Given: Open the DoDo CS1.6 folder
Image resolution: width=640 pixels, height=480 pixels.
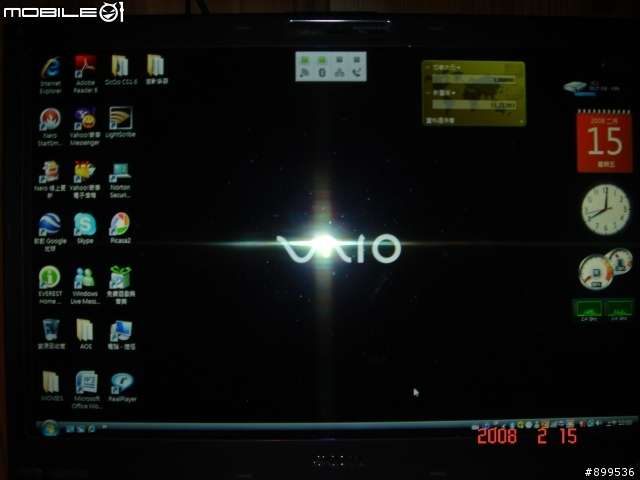Looking at the screenshot, I should click(x=121, y=70).
